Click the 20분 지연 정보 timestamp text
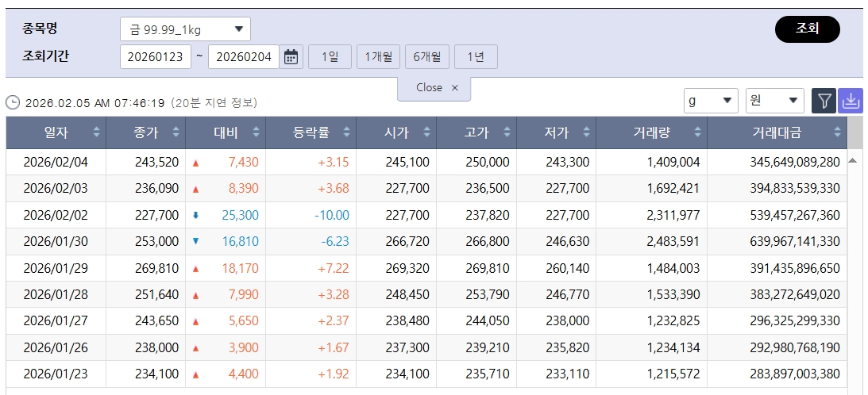 pyautogui.click(x=213, y=103)
